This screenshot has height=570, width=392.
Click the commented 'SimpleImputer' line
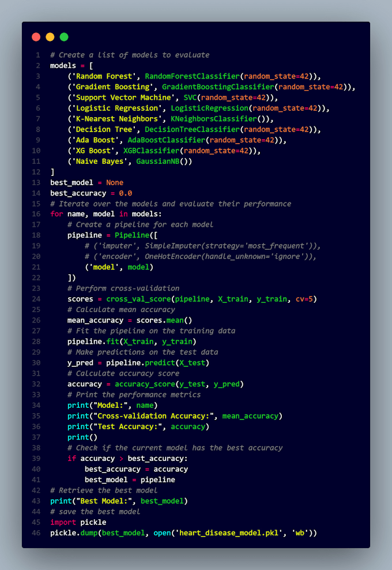pyautogui.click(x=203, y=246)
